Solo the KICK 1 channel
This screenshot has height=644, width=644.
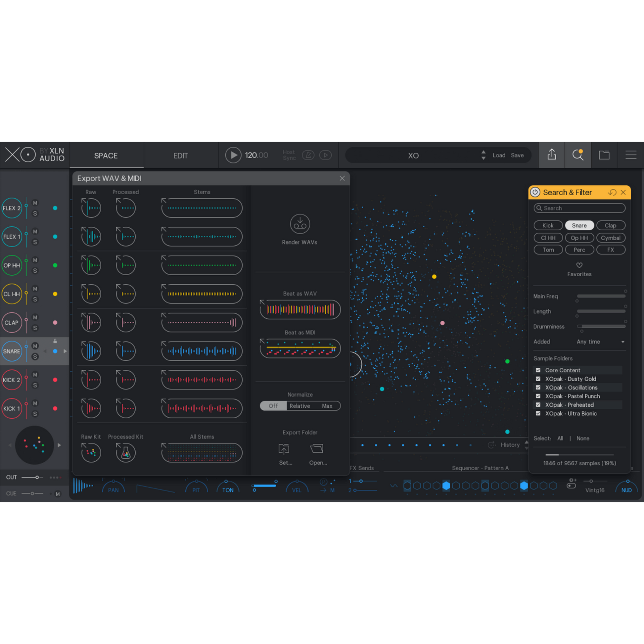(35, 414)
